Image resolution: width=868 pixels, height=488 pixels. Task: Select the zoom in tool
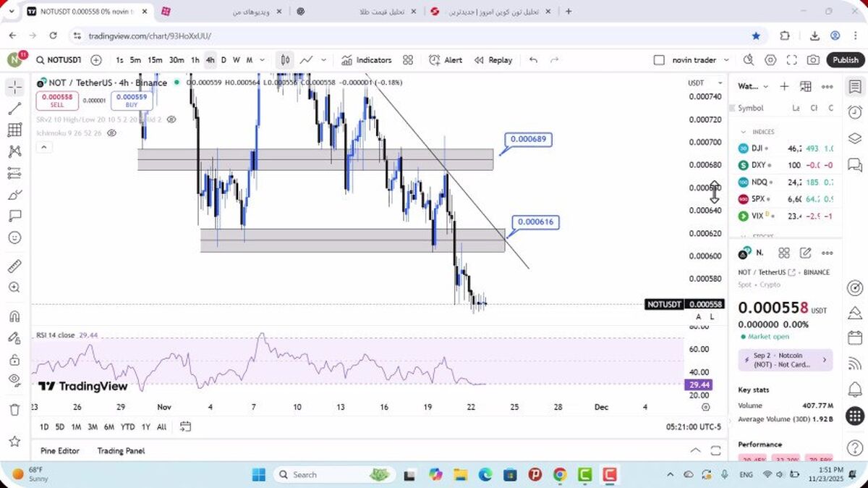point(14,287)
